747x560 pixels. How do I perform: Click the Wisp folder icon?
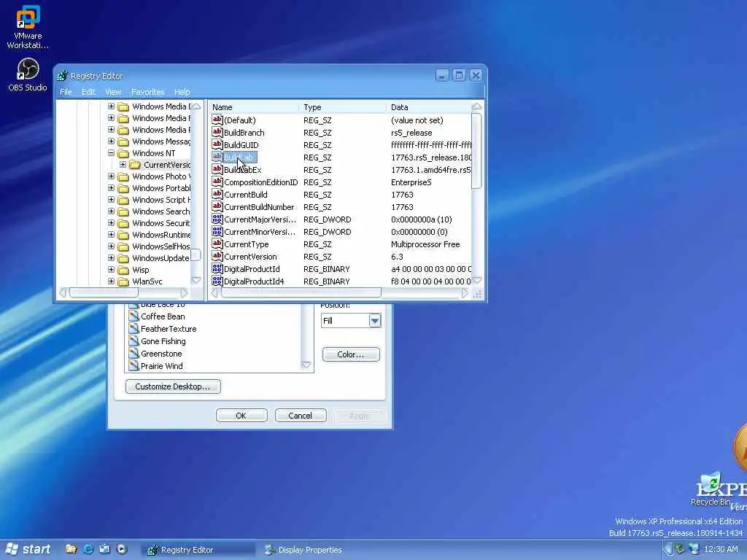click(x=123, y=270)
